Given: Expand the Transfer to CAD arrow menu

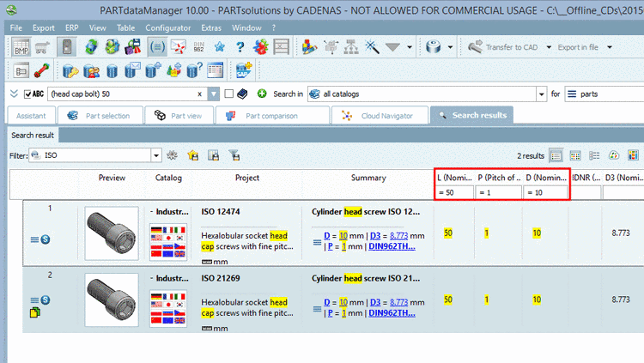Looking at the screenshot, I should (549, 47).
